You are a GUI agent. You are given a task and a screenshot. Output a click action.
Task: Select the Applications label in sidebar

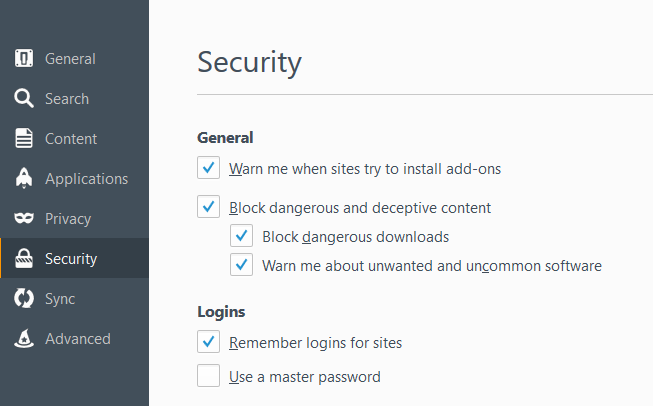[x=86, y=179]
